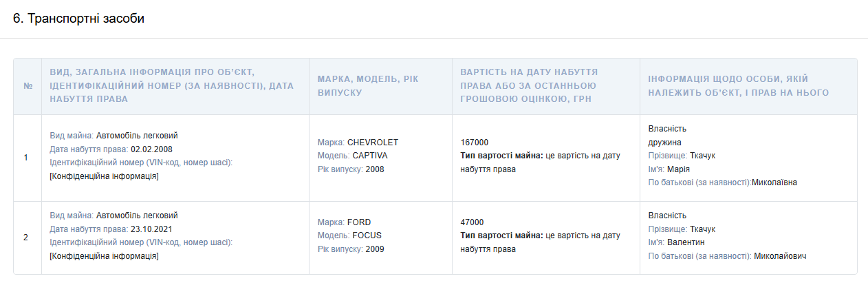Click the section heading 'Транспортні засоби'
The image size is (868, 283).
(78, 19)
